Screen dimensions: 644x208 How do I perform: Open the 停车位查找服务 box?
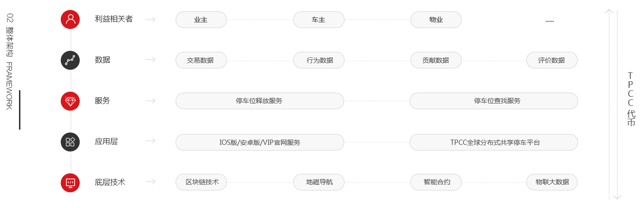pyautogui.click(x=494, y=101)
